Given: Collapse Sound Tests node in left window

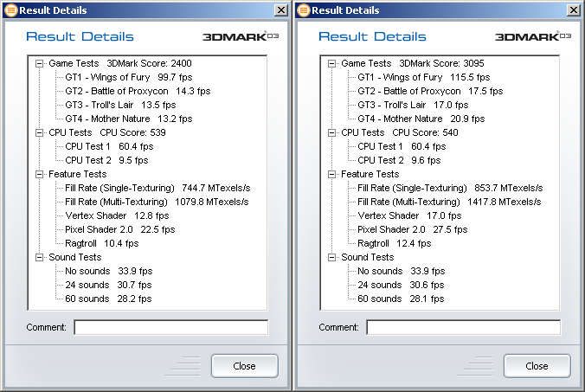Looking at the screenshot, I should [x=39, y=257].
